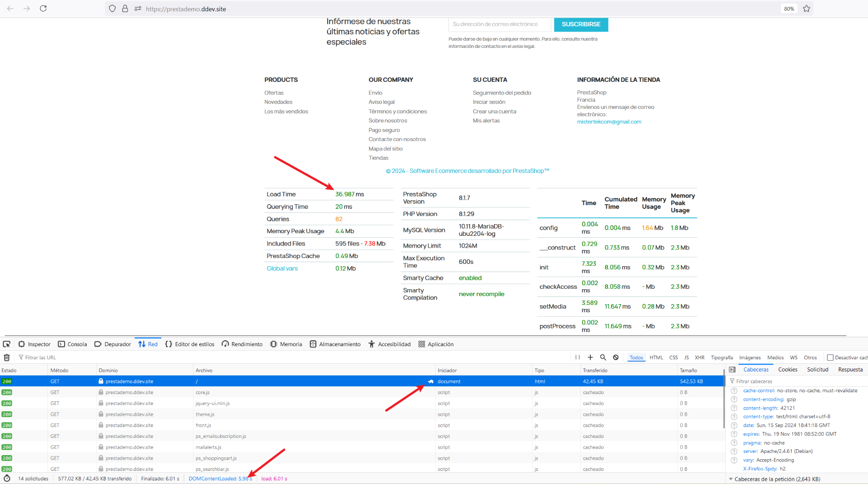Filter requests by CSS type
Screen dimensions: 868x484
click(674, 357)
